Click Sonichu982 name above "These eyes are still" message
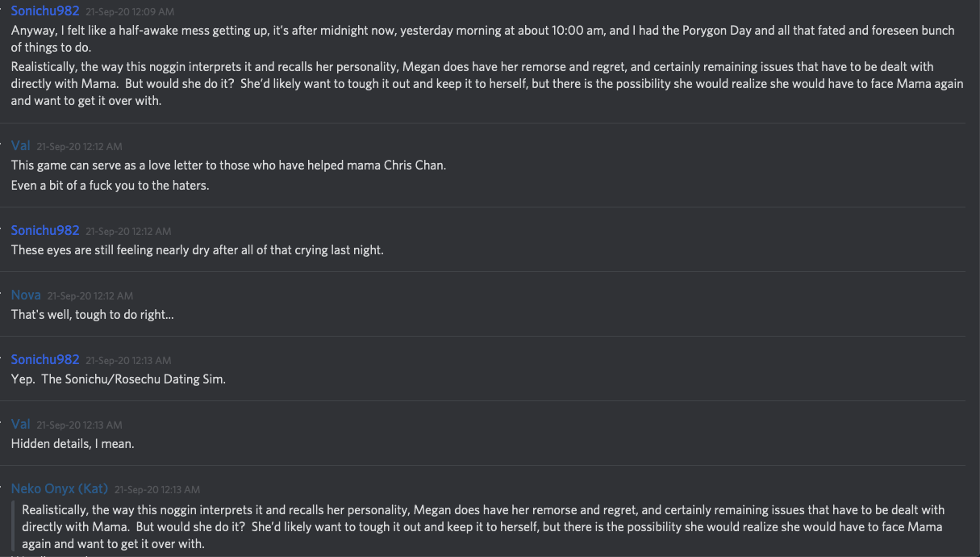Image resolution: width=980 pixels, height=557 pixels. tap(45, 230)
